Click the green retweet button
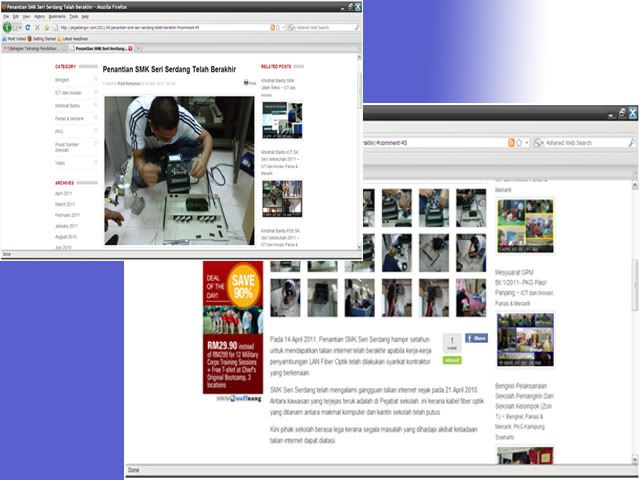The width and height of the screenshot is (640, 480). coord(452,360)
